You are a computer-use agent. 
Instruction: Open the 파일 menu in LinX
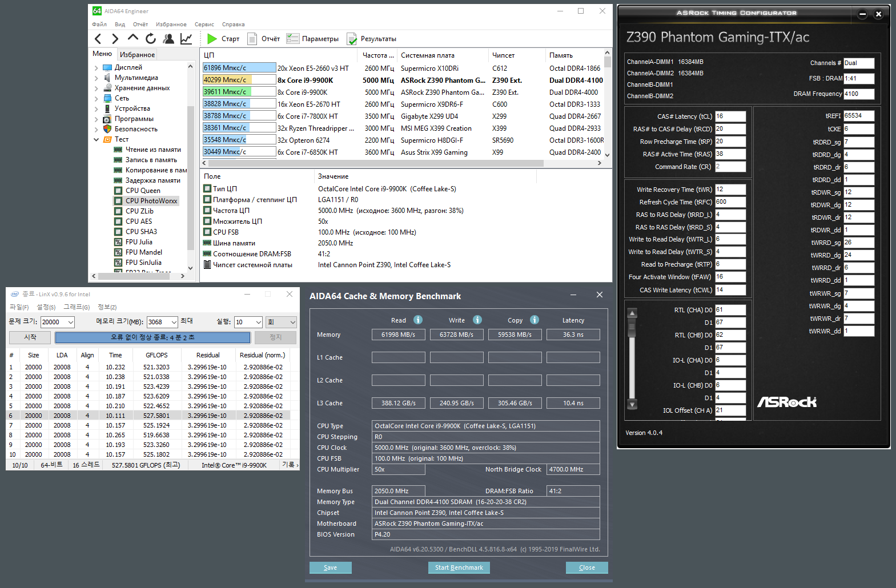(x=19, y=307)
